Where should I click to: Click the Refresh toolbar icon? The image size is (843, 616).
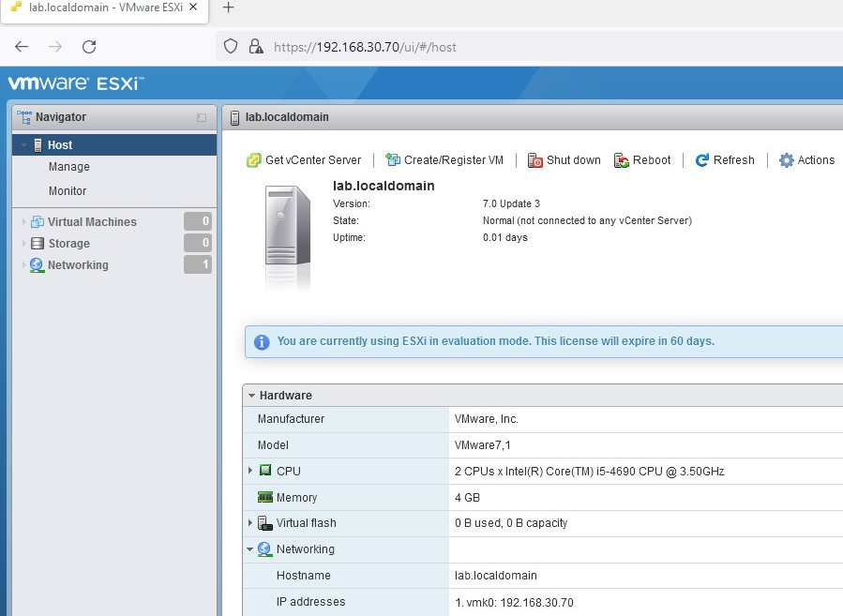tap(701, 160)
